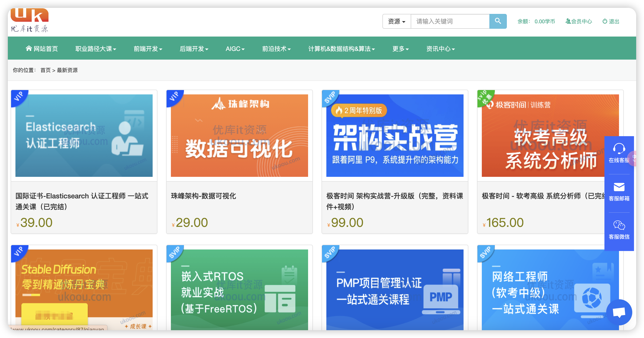The height and width of the screenshot is (338, 644).
Task: Go to 网站首页 in the nav bar
Action: [x=42, y=49]
